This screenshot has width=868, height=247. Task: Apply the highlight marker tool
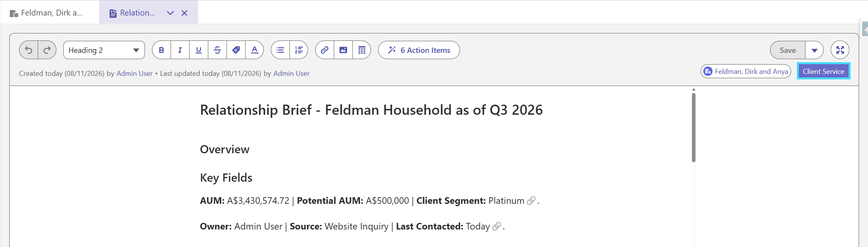tap(236, 50)
